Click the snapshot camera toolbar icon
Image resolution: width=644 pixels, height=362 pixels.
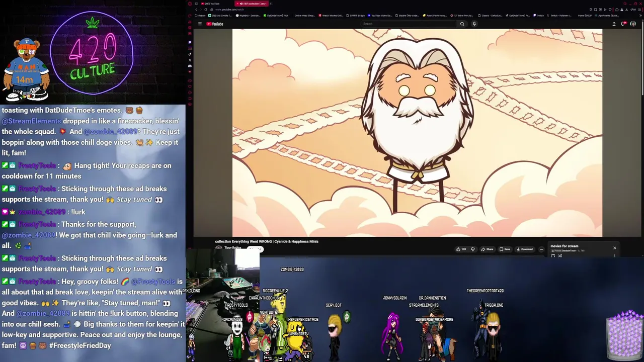[x=595, y=10]
